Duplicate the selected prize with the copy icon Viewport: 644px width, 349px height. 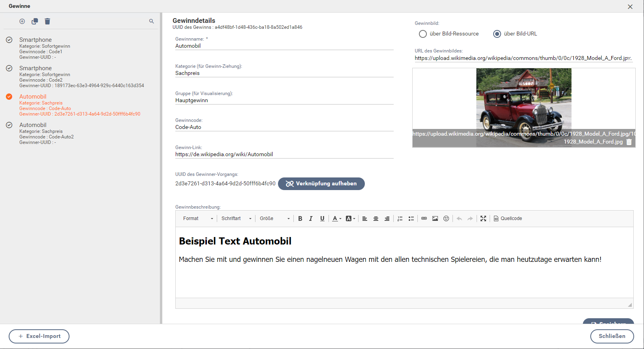35,21
